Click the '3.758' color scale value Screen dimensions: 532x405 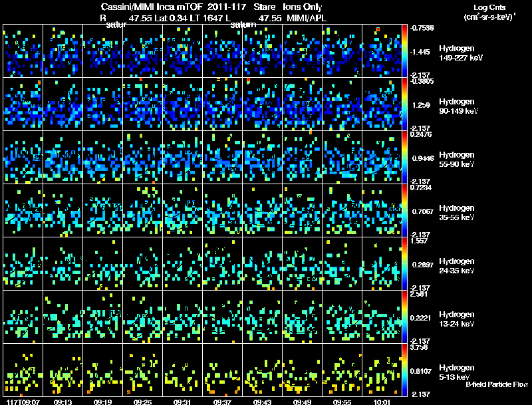pyautogui.click(x=419, y=347)
